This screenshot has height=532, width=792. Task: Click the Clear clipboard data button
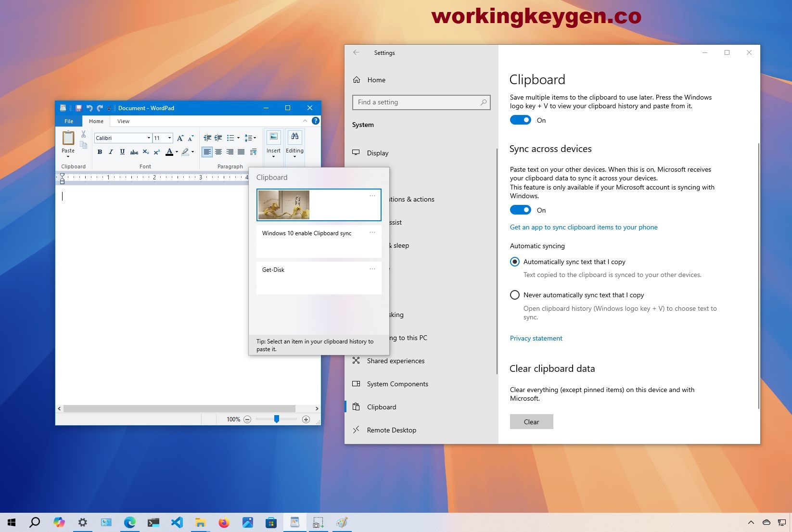pyautogui.click(x=531, y=421)
